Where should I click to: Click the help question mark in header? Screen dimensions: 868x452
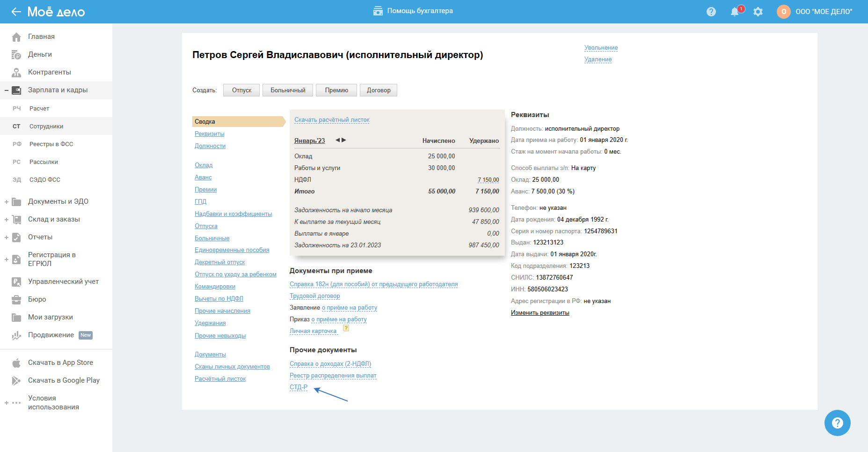711,12
